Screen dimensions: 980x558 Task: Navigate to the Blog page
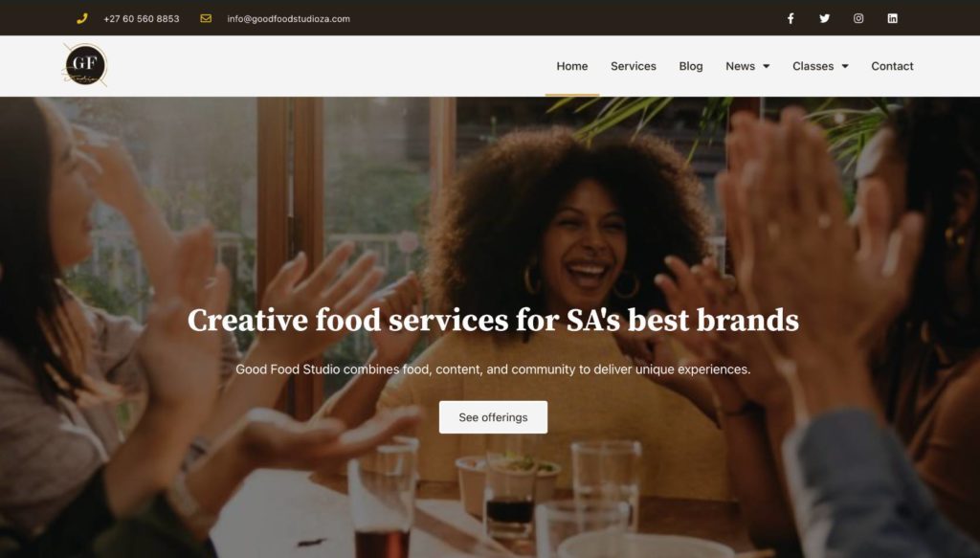tap(691, 66)
